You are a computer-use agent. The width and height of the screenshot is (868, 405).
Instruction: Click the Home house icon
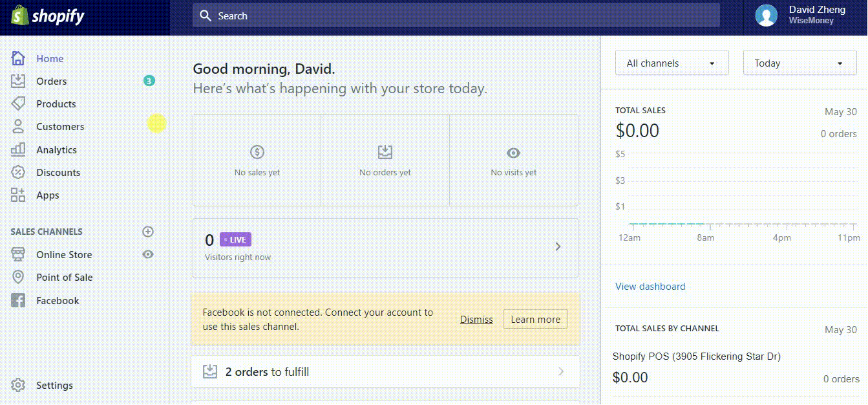pyautogui.click(x=18, y=58)
